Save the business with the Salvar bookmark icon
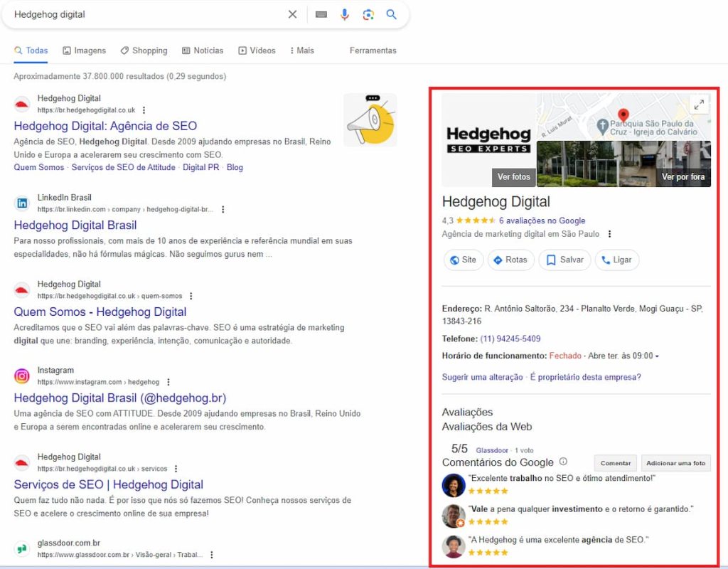Viewport: 728px width, 569px height. tap(552, 260)
